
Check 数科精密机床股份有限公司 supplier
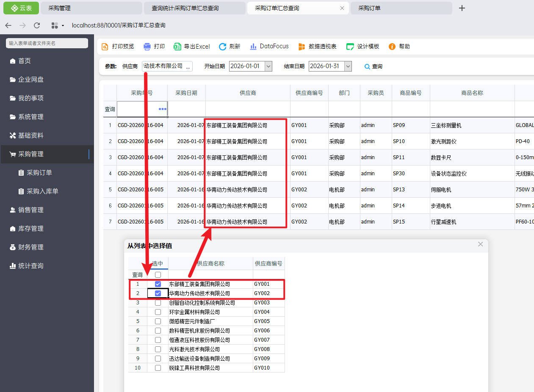coord(158,331)
